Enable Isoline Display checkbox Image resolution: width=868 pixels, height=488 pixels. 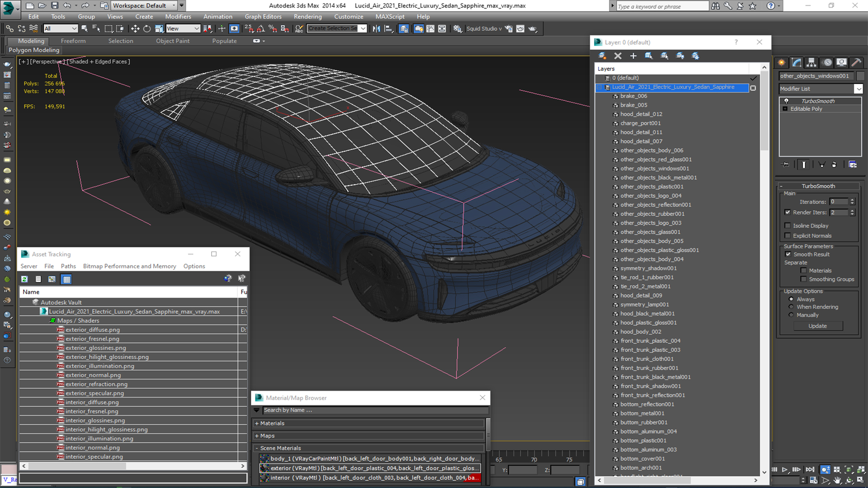[x=788, y=225]
